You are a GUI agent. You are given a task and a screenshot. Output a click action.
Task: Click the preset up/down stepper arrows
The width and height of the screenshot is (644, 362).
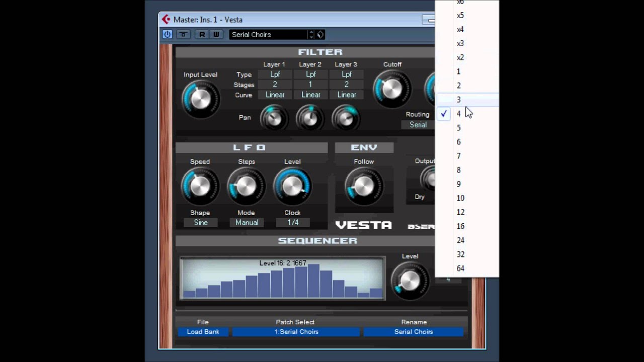311,34
